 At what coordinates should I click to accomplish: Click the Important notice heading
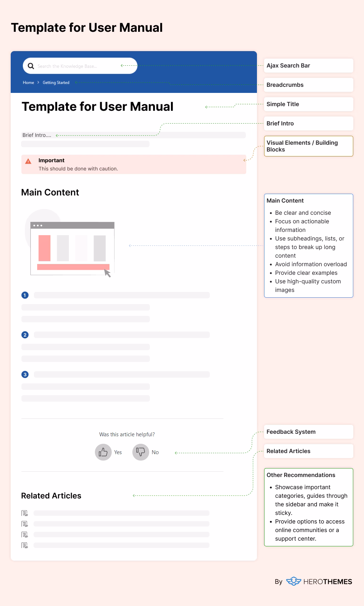(51, 160)
